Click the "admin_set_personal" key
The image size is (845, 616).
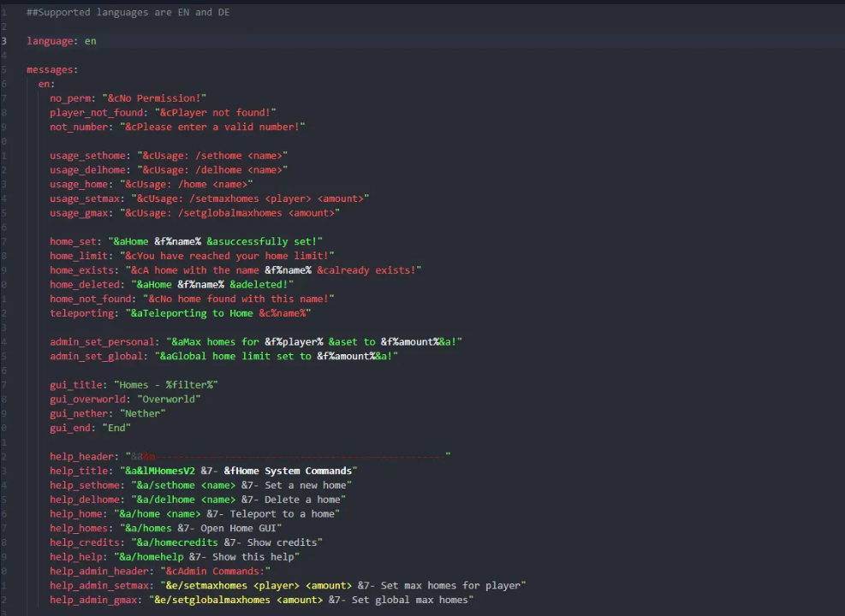point(102,342)
